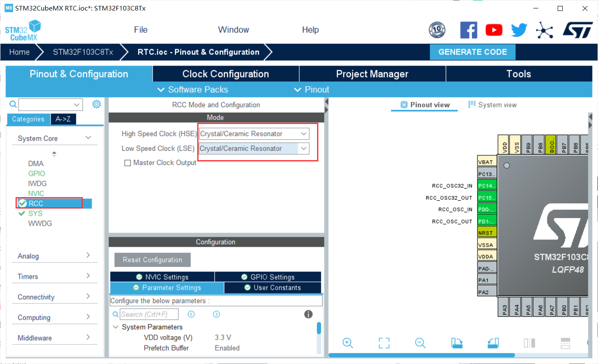Click the parameter search field
The width and height of the screenshot is (598, 364).
point(149,314)
